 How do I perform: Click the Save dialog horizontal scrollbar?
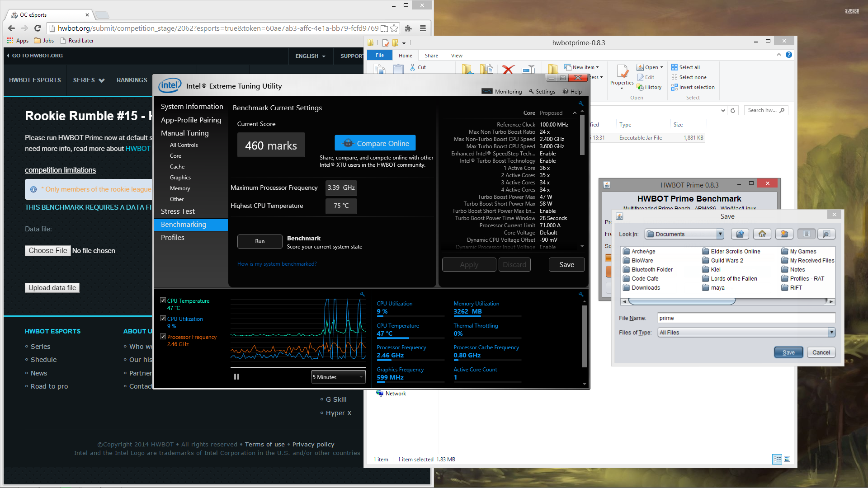tap(727, 301)
